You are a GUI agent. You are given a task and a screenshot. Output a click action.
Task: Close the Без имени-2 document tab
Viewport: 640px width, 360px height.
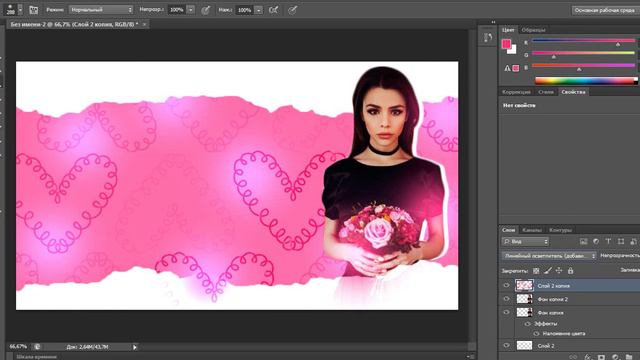click(144, 24)
